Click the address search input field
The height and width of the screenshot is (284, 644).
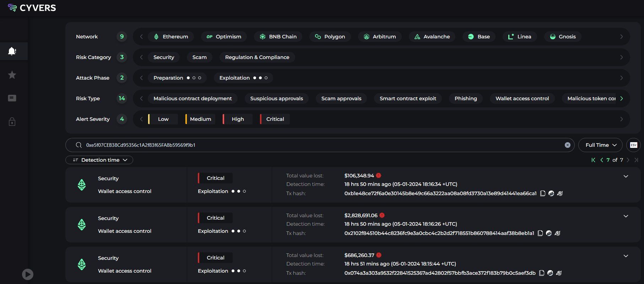click(x=320, y=145)
